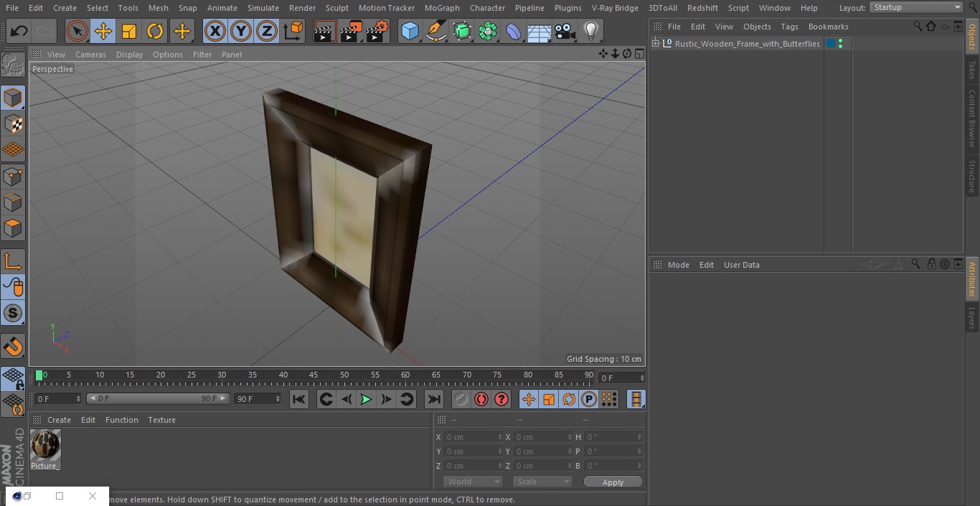Toggle Snap magnet icon
Image resolution: width=980 pixels, height=506 pixels.
click(x=13, y=347)
